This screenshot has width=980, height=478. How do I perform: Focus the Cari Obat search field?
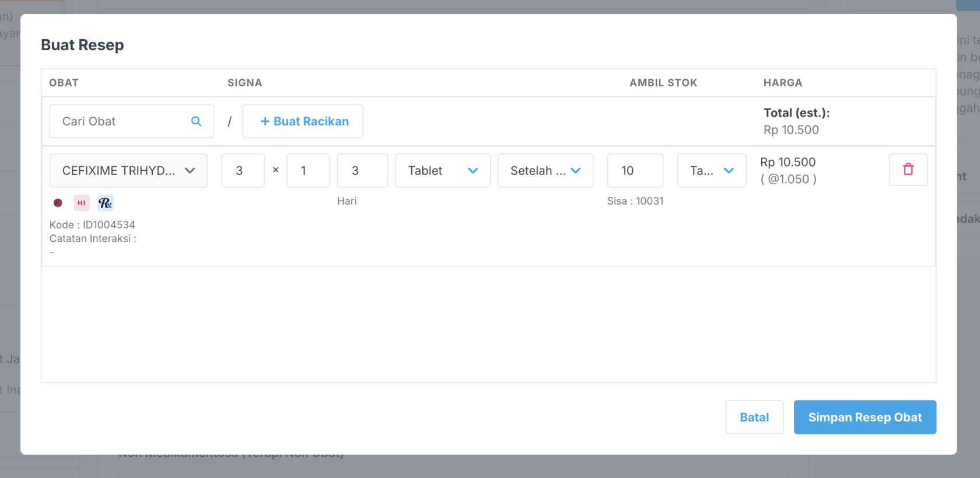click(x=123, y=121)
